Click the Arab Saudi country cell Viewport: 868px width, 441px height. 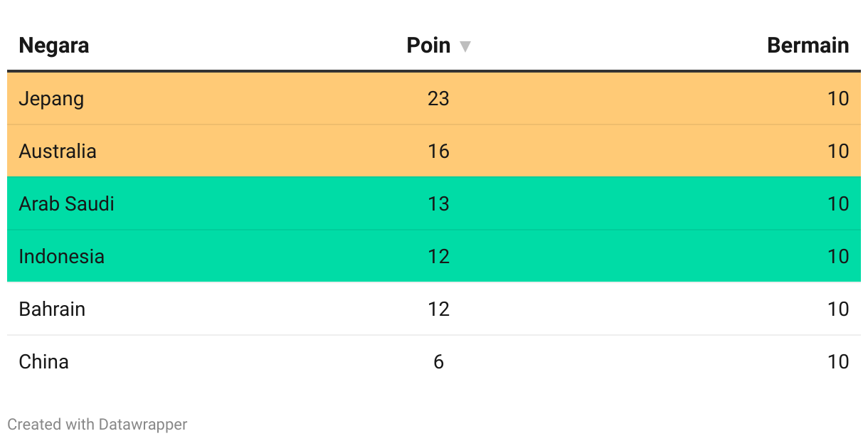[67, 203]
